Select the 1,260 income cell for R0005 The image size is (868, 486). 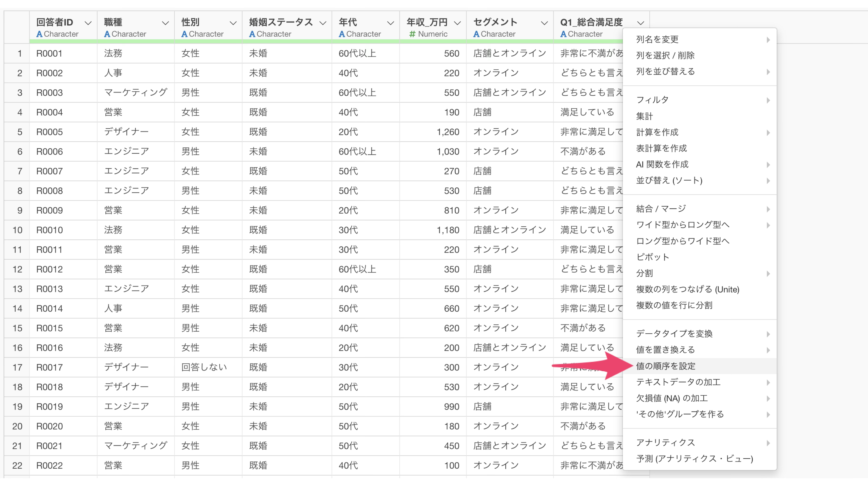click(x=433, y=132)
